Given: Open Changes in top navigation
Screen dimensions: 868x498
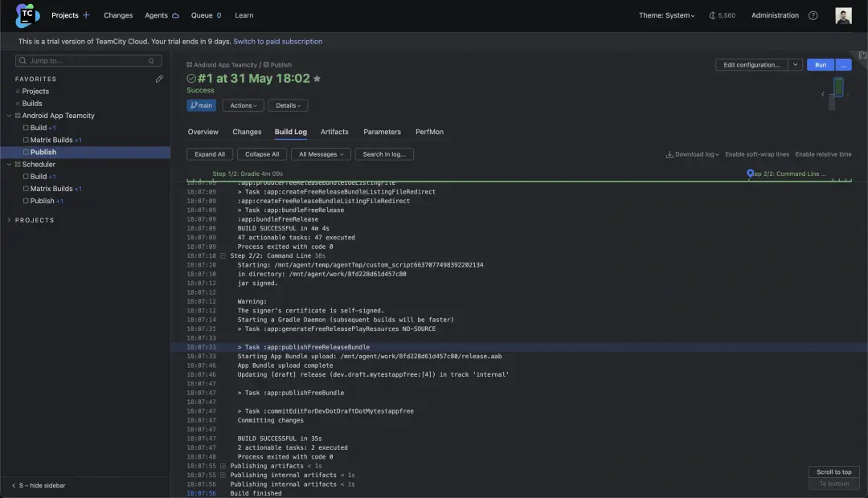Looking at the screenshot, I should [118, 15].
